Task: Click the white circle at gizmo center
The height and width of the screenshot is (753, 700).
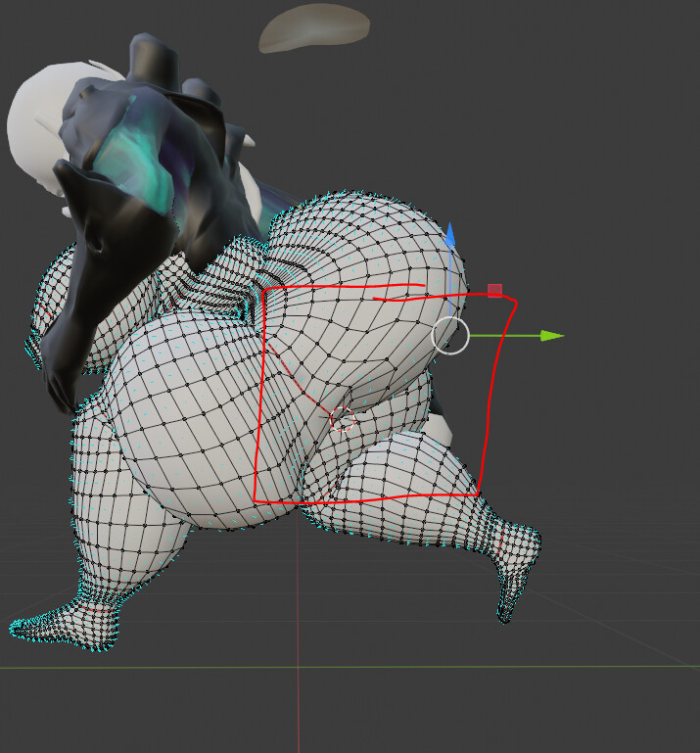Action: [x=450, y=336]
